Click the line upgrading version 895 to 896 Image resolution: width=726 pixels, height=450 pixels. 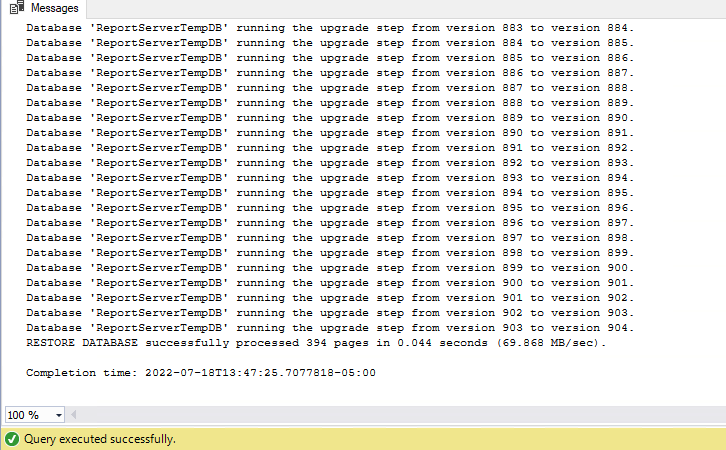(329, 208)
